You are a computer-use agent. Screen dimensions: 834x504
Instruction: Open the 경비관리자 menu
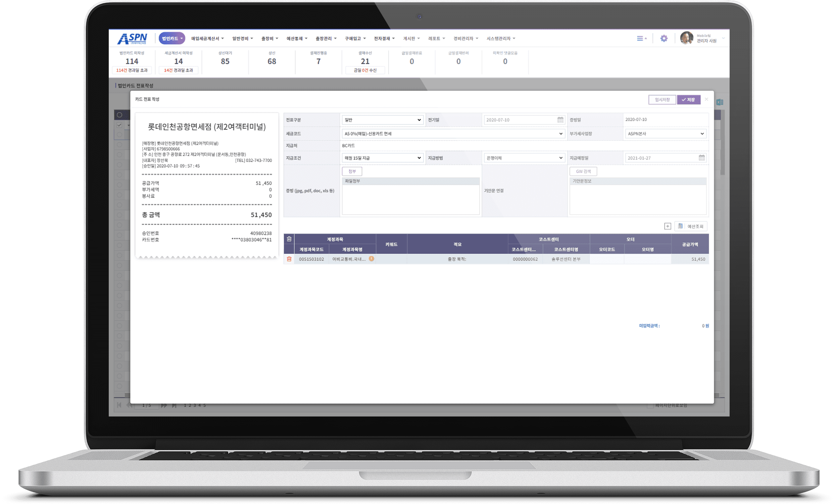(466, 39)
